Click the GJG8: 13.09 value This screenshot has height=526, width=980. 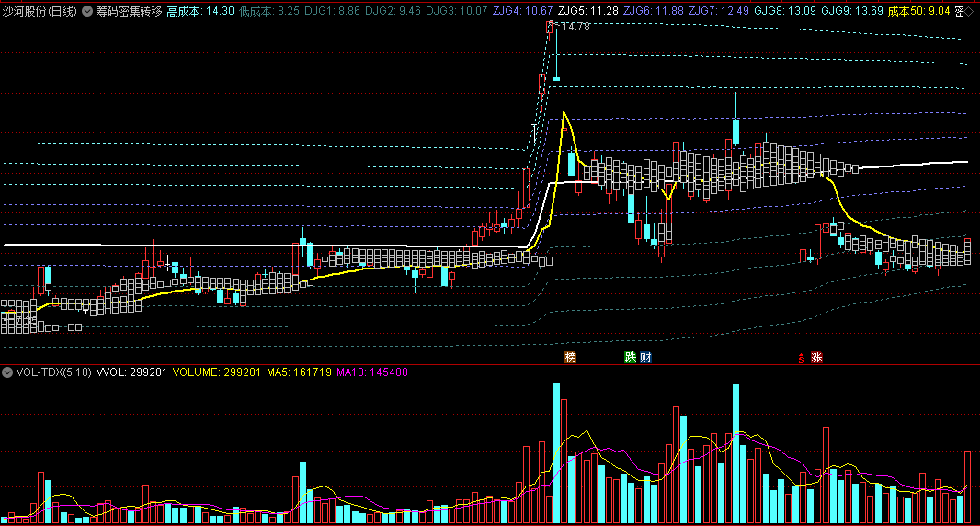pos(785,11)
